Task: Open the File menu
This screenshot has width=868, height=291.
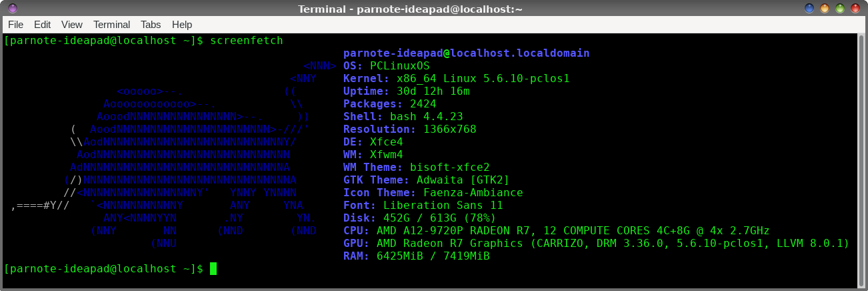Action: click(x=15, y=24)
